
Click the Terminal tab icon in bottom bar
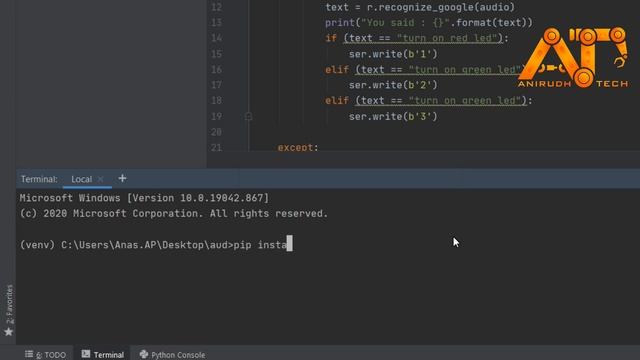click(x=86, y=354)
